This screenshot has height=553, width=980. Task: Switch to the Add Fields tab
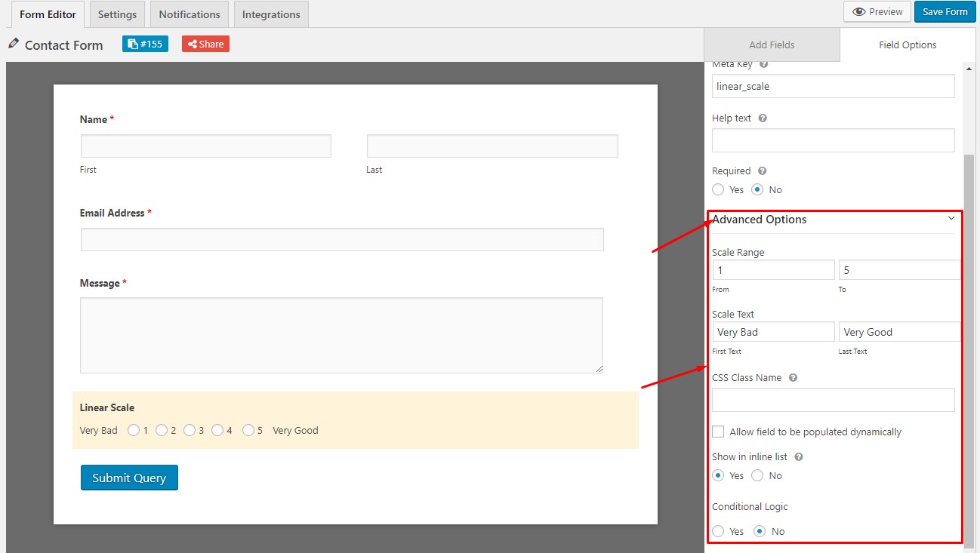click(772, 45)
